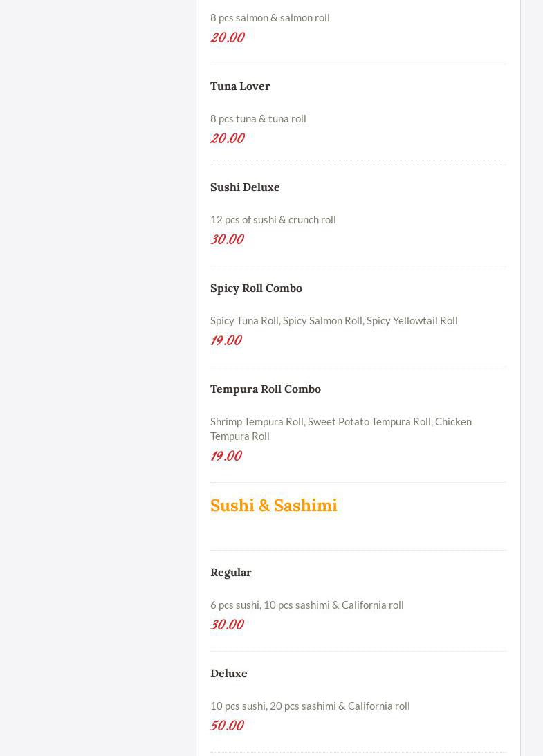Click the "8 pcs tuna & tuna roll" description
Image resolution: width=543 pixels, height=756 pixels.
[x=258, y=118]
